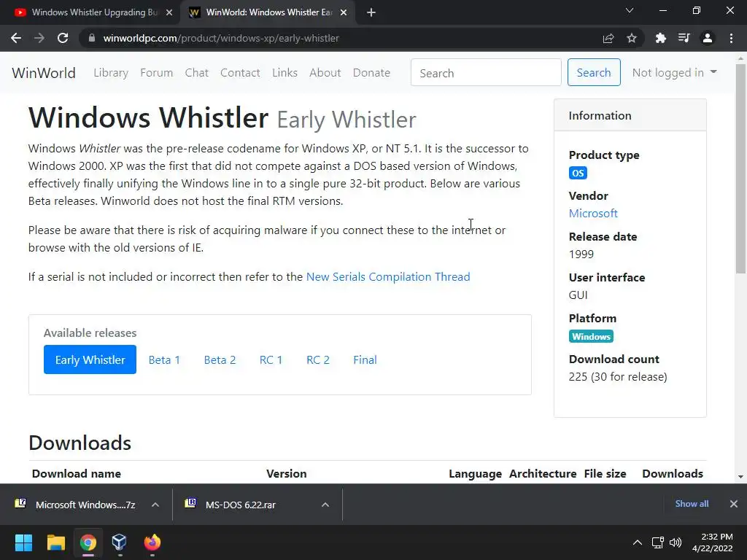Image resolution: width=747 pixels, height=560 pixels.
Task: Close the WinWorld tab
Action: (x=344, y=12)
